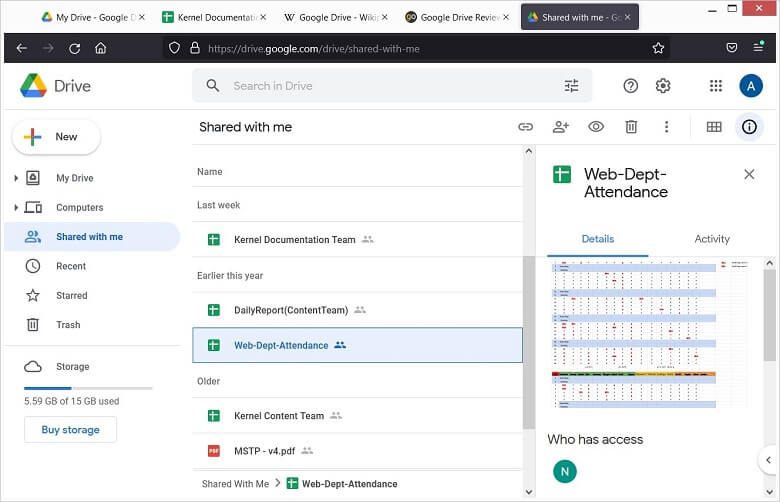Expand the Computers tree arrow
This screenshot has width=780, height=502.
coord(16,208)
